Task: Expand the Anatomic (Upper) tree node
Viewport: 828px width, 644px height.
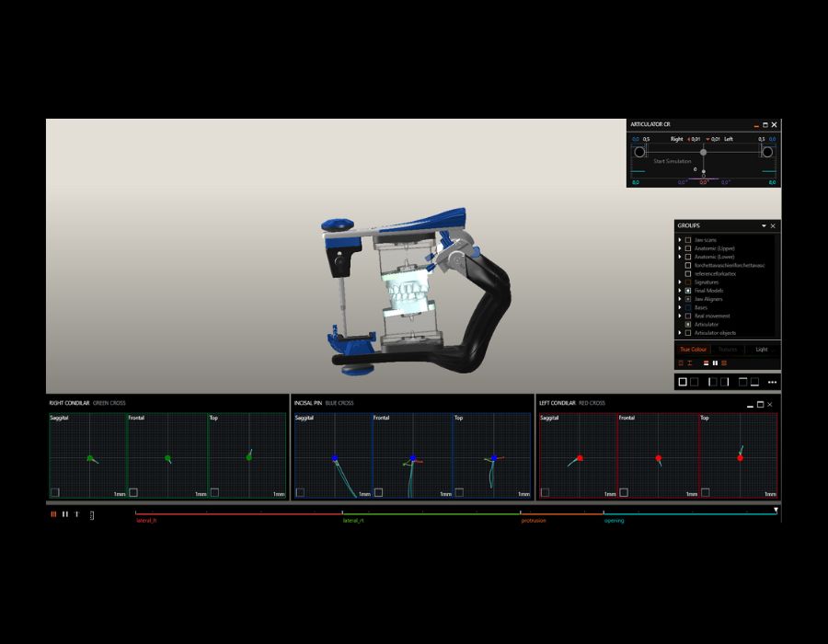Action: click(x=680, y=248)
